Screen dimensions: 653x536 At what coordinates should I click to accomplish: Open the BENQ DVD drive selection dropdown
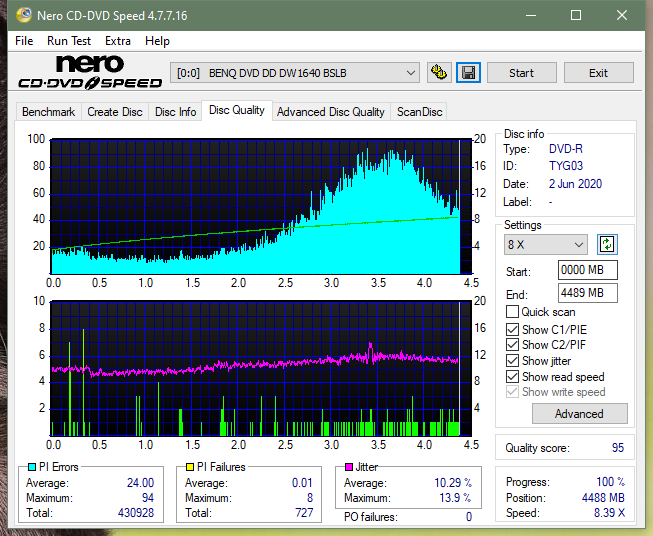coord(294,73)
